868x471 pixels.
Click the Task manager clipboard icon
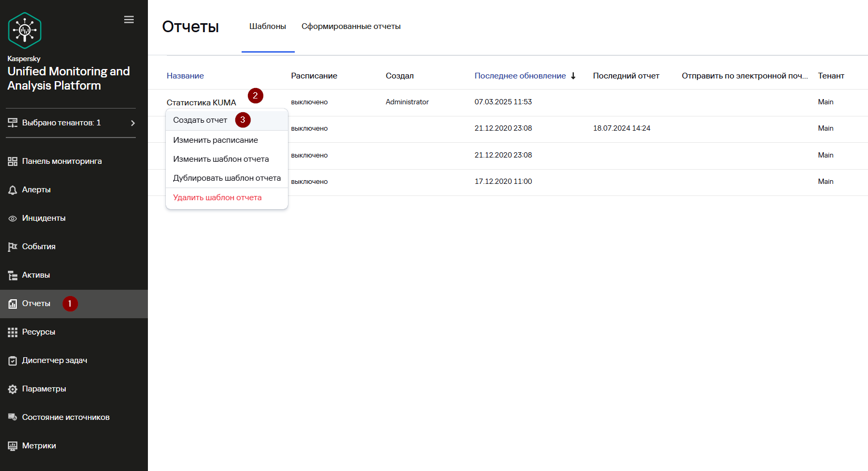pos(13,361)
